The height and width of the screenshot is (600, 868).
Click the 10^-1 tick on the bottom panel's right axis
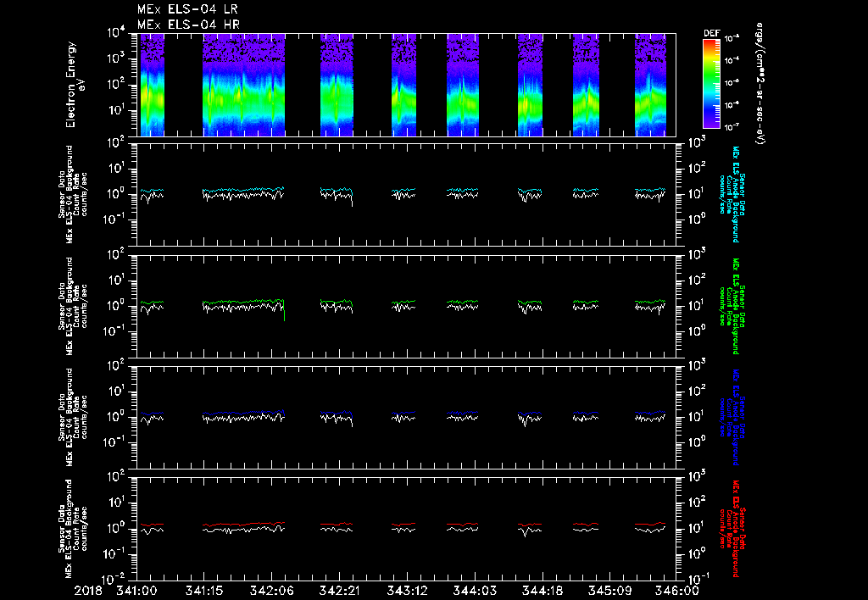point(697,579)
